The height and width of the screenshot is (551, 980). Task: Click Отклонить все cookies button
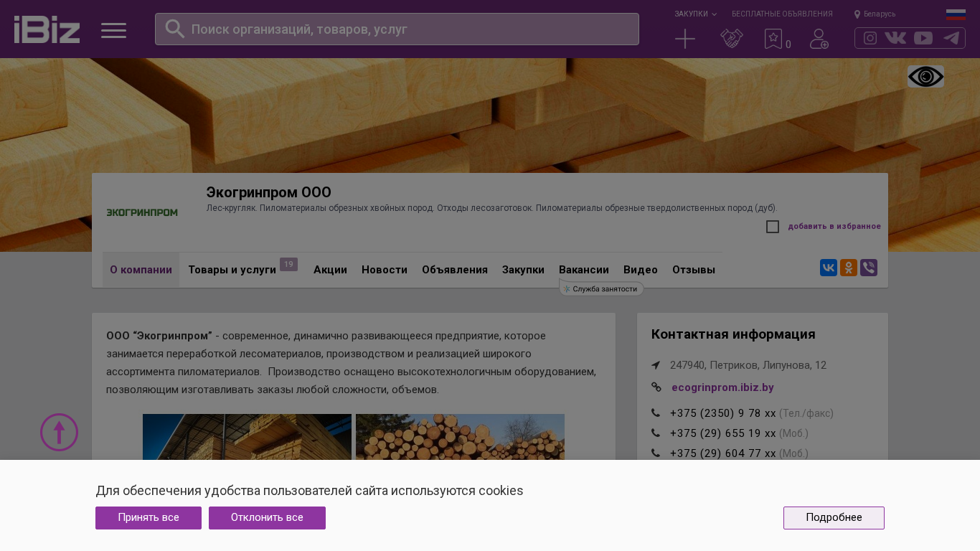coord(267,518)
